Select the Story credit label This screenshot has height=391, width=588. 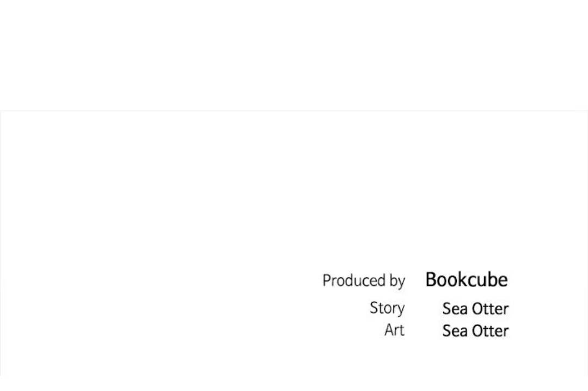[x=387, y=308]
